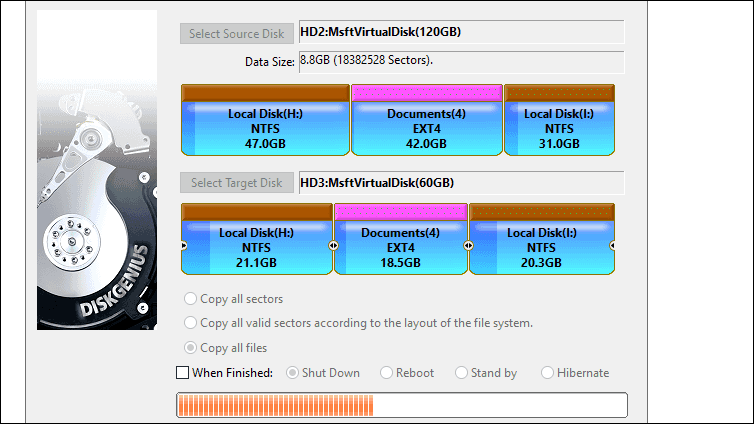Screen dimensions: 754x424
Task: Click the target disk name field HD3:MsftVirtualDisk(60GB)
Action: 462,183
